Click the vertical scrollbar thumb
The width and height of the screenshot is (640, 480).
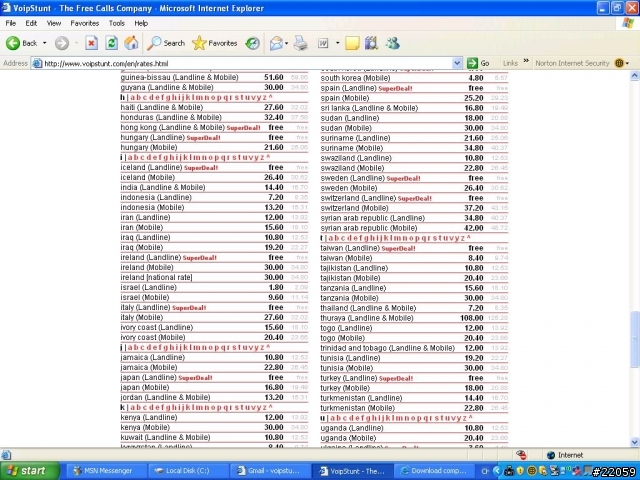[634, 339]
